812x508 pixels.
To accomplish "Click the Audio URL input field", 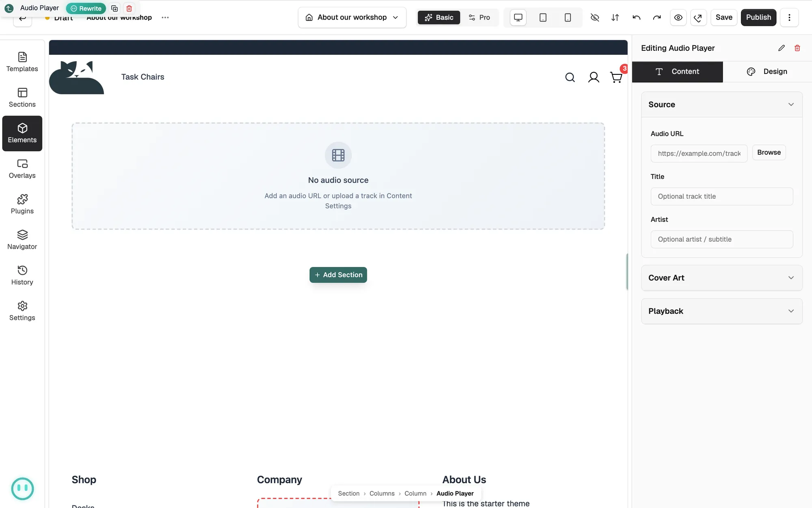I will (699, 154).
